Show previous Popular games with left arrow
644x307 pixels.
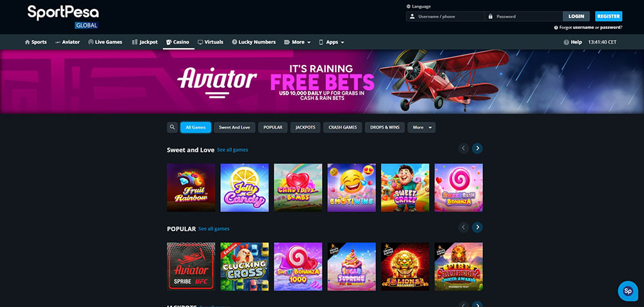464,227
